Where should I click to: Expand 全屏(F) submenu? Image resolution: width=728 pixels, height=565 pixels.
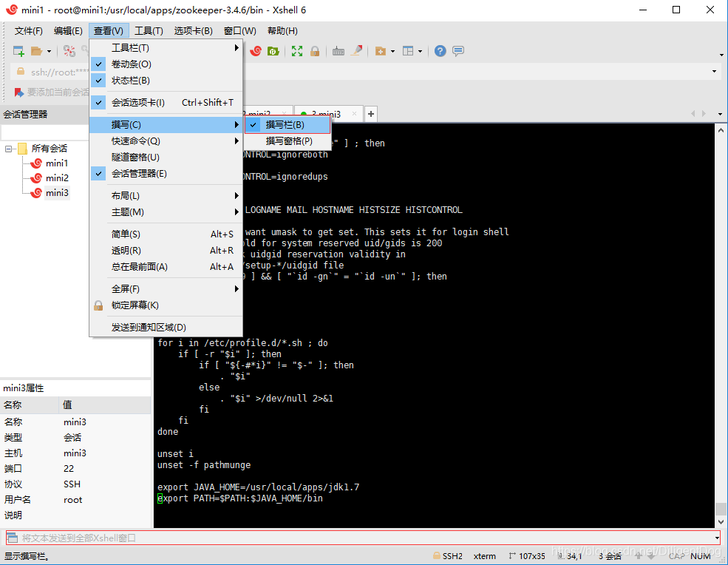tap(166, 289)
